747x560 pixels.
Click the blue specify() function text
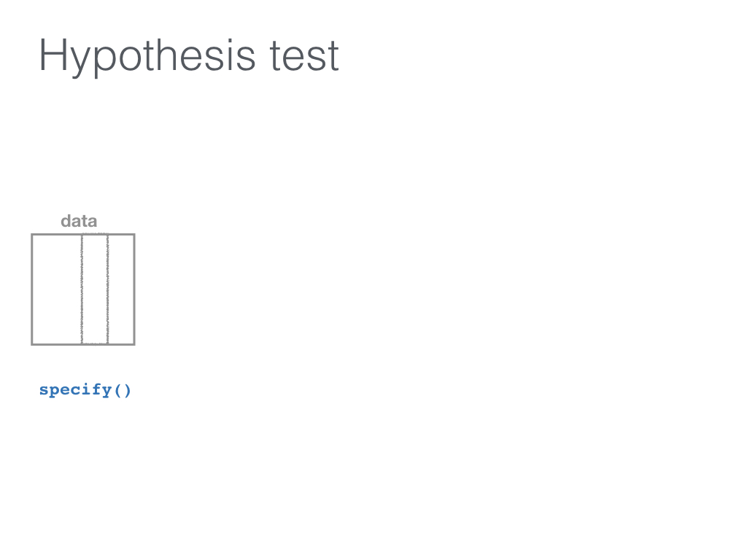tap(85, 390)
